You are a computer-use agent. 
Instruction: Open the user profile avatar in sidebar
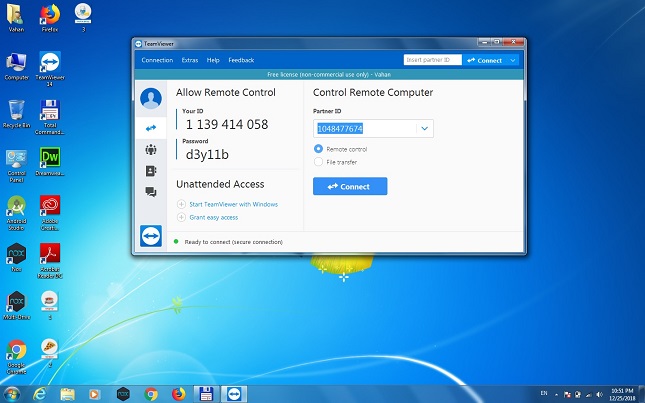click(151, 99)
